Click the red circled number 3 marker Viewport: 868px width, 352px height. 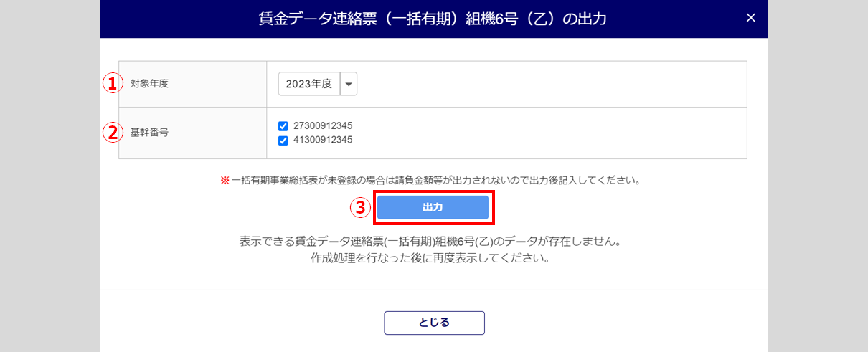click(x=359, y=208)
